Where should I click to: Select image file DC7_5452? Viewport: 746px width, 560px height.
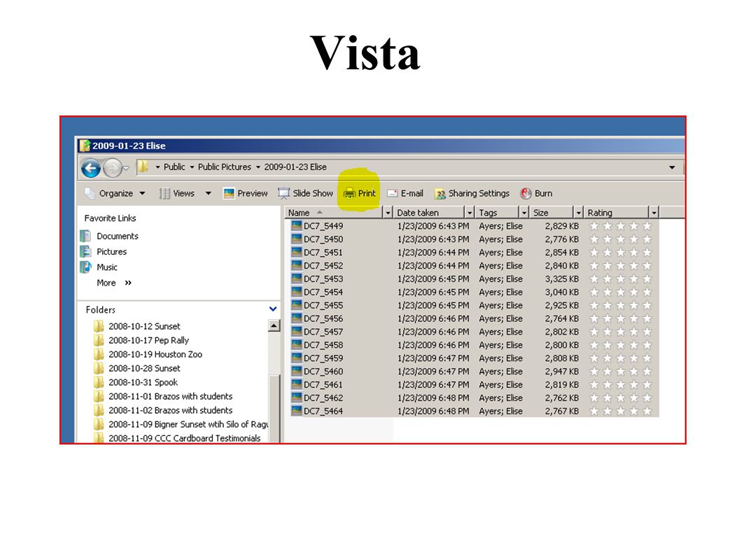[x=317, y=265]
